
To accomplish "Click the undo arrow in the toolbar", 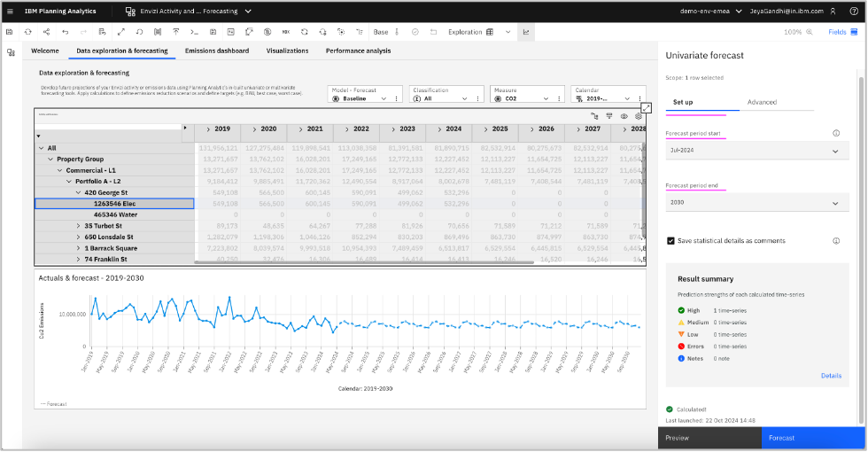I will pos(65,32).
